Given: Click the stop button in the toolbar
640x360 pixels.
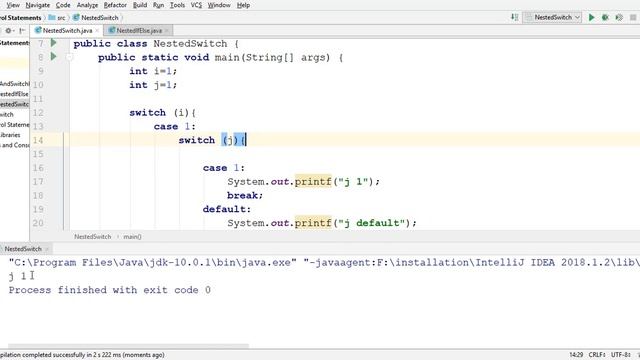Looking at the screenshot, I should (x=633, y=17).
